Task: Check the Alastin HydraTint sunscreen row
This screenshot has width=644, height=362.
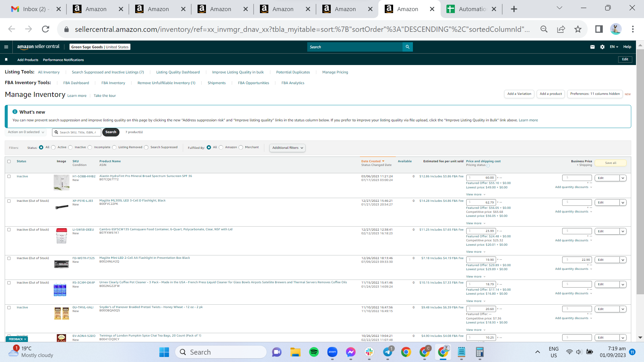Action: [x=9, y=176]
